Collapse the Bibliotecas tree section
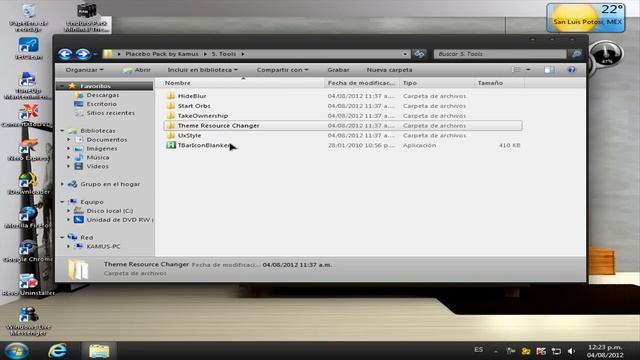The image size is (640, 360). [x=62, y=131]
